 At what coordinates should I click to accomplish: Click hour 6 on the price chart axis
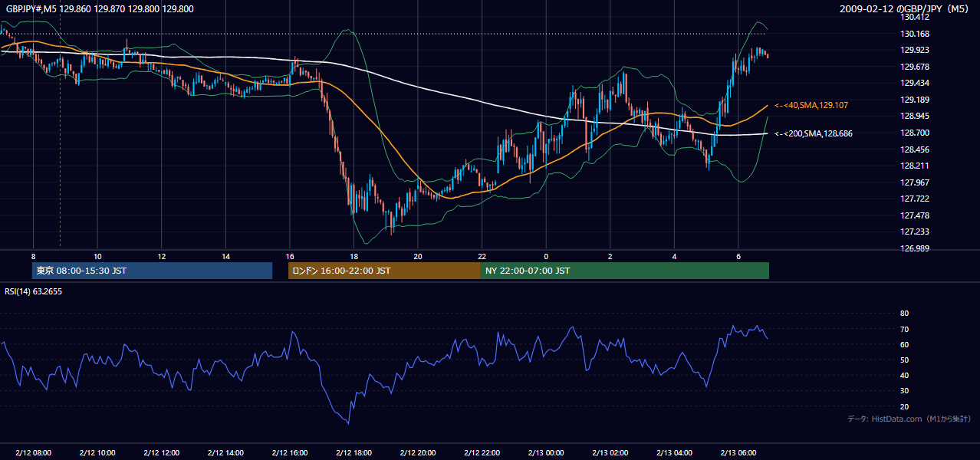pos(738,256)
